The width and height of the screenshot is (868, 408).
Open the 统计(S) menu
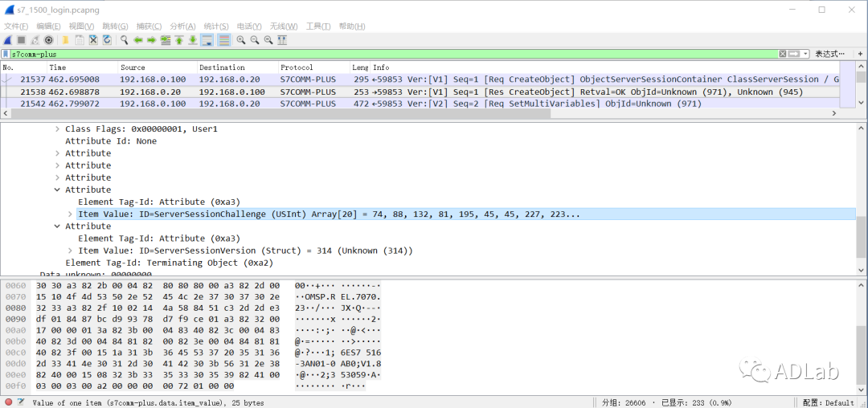pyautogui.click(x=216, y=27)
